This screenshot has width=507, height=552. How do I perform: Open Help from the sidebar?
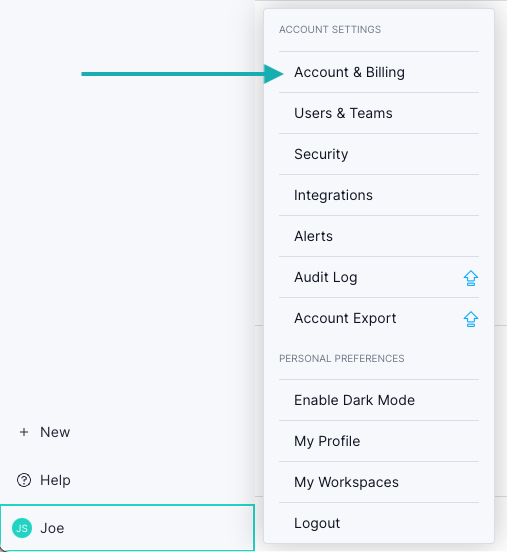(x=44, y=480)
